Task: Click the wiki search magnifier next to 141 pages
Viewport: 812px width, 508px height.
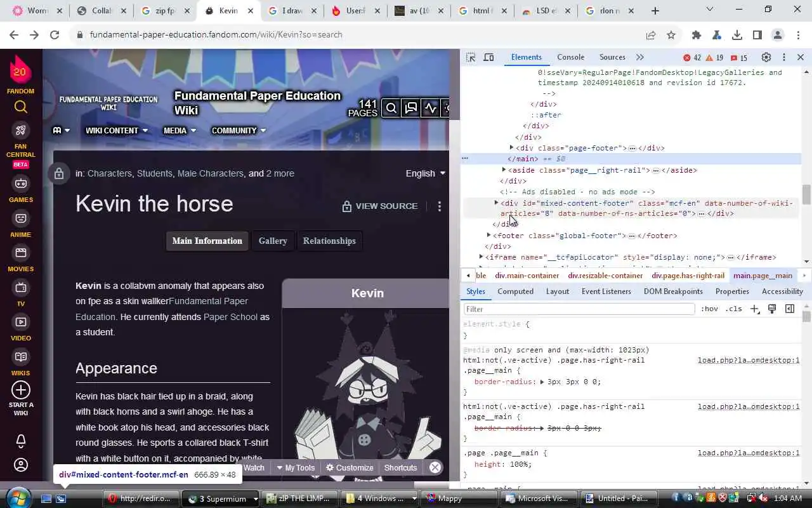Action: coord(391,108)
